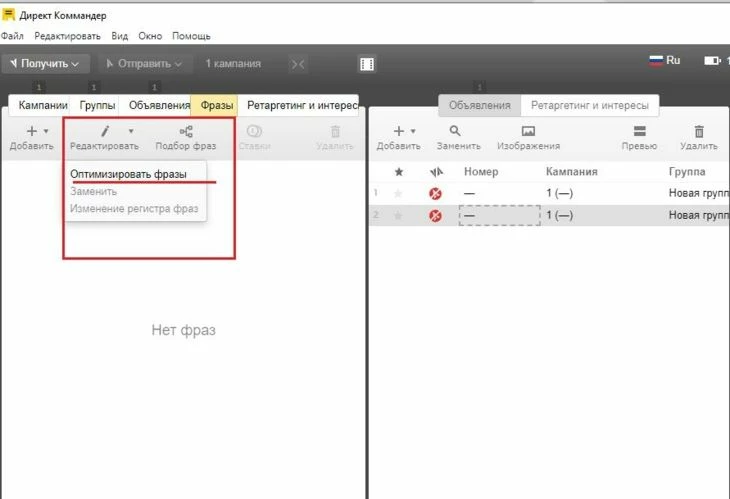Click the column layout icon in top bar
The image size is (730, 499).
[x=367, y=64]
